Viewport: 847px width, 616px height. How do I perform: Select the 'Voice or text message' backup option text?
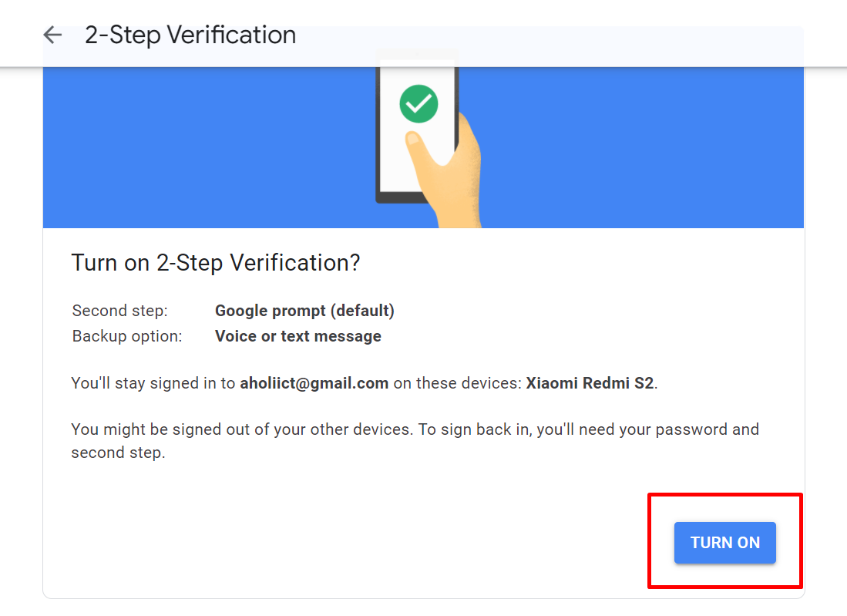(298, 336)
